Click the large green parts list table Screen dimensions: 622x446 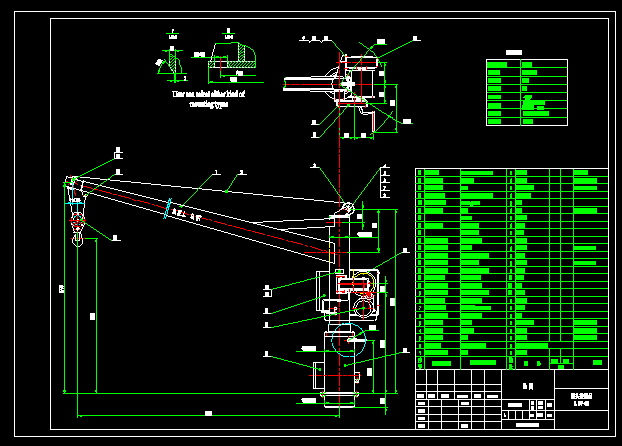tap(511, 265)
